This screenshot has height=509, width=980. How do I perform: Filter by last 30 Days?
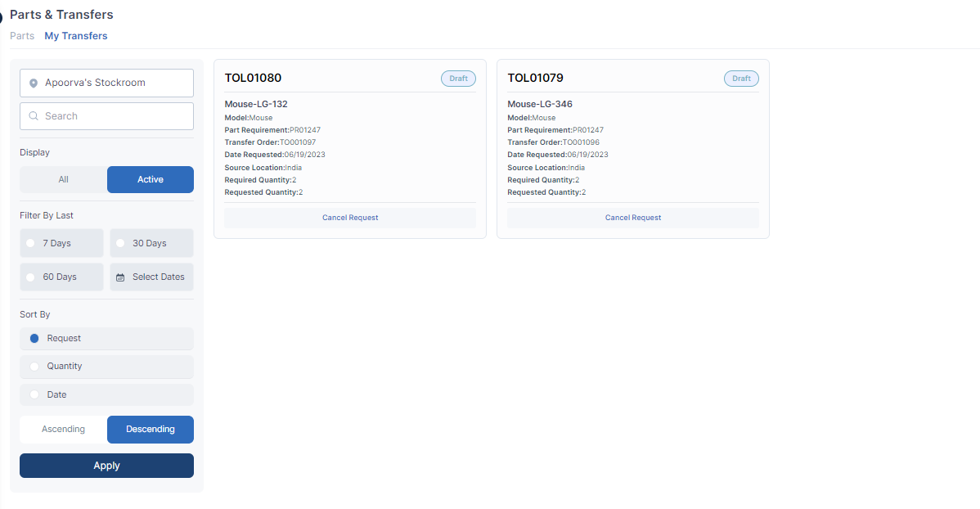[152, 243]
